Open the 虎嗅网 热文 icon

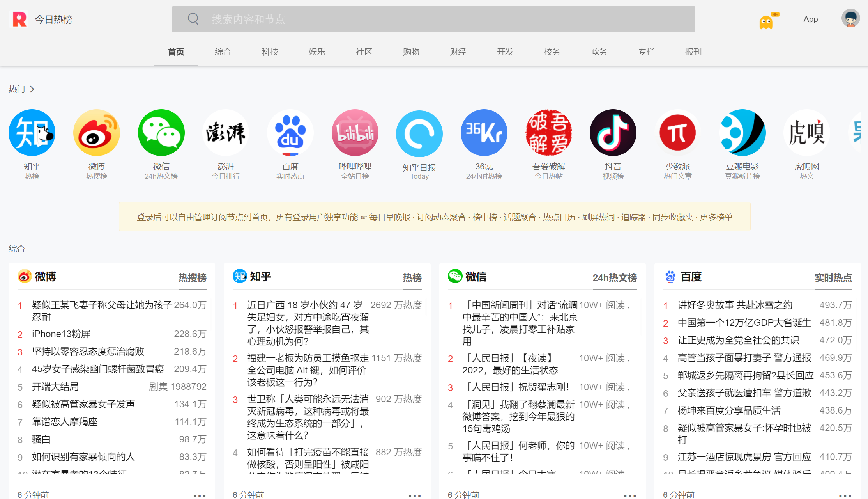click(x=807, y=133)
